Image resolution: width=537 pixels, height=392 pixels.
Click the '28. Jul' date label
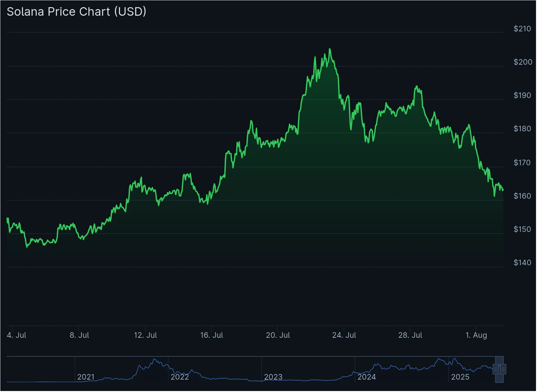point(410,335)
